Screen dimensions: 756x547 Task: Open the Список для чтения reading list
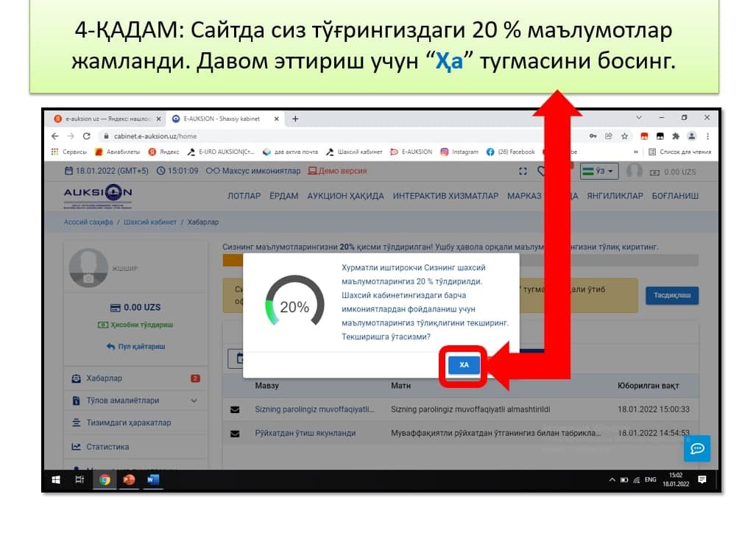680,152
